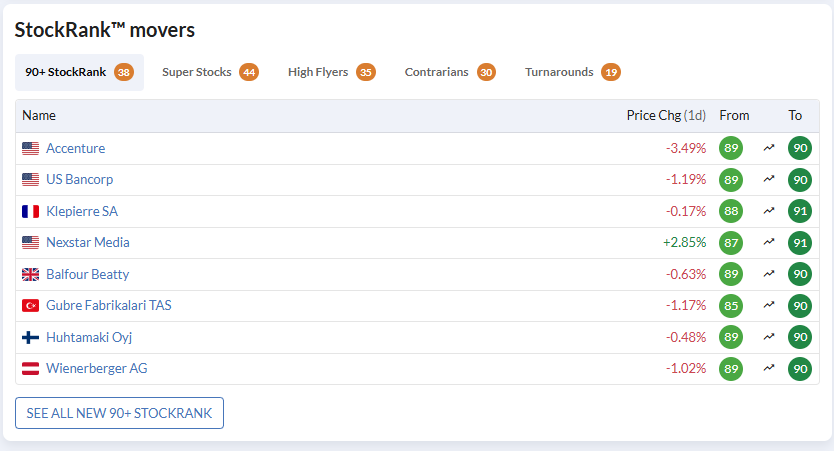Open the Nexstar Media stock link
Screen dimensions: 834x451
(88, 243)
